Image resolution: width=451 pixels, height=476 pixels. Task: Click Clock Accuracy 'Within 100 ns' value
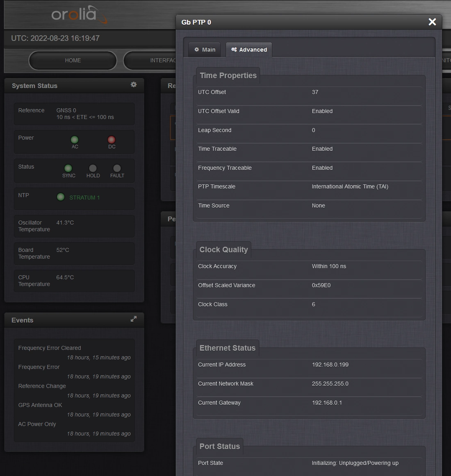coord(329,266)
